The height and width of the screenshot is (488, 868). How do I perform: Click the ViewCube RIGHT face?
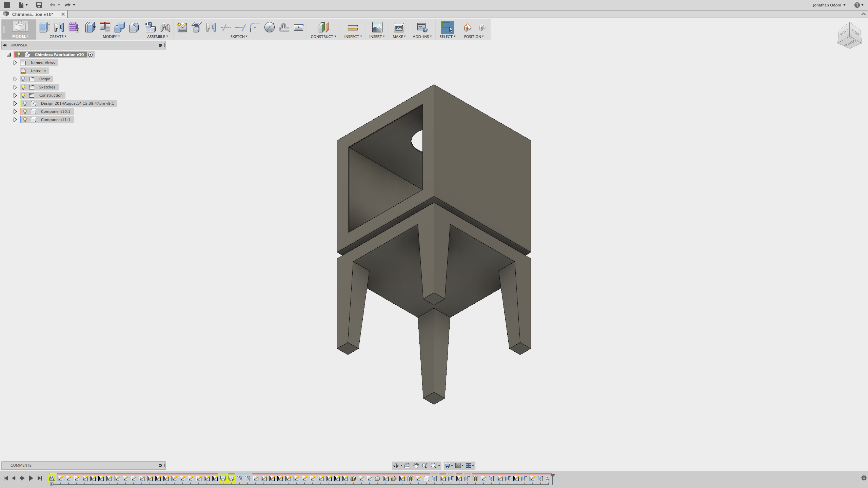[x=855, y=33]
